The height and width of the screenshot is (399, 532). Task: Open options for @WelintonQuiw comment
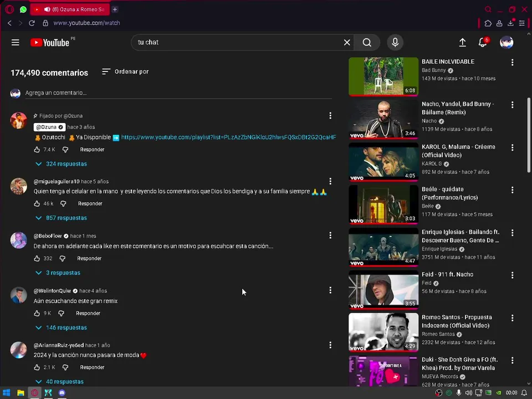[330, 290]
